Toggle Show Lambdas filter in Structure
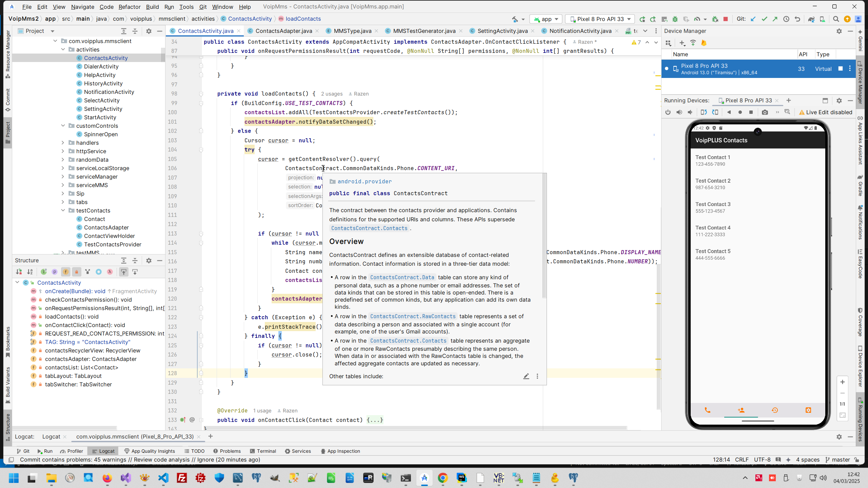This screenshot has height=488, width=868. (110, 272)
